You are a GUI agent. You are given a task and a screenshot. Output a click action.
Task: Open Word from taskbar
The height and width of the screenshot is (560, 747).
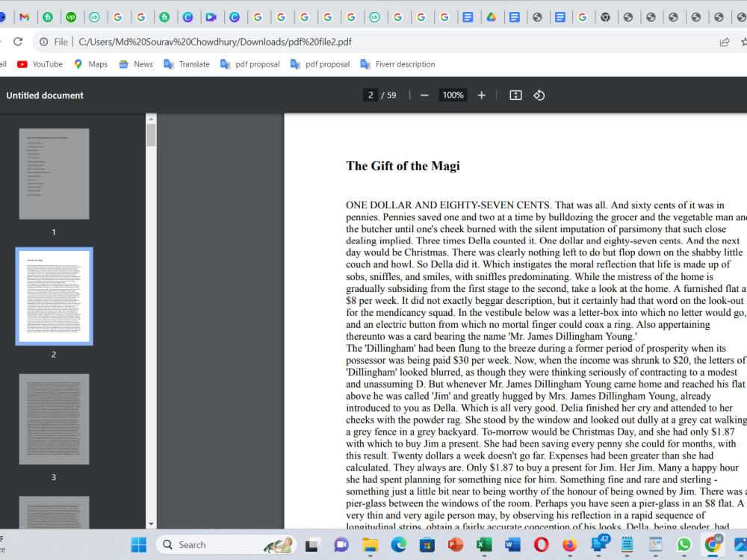click(x=512, y=545)
